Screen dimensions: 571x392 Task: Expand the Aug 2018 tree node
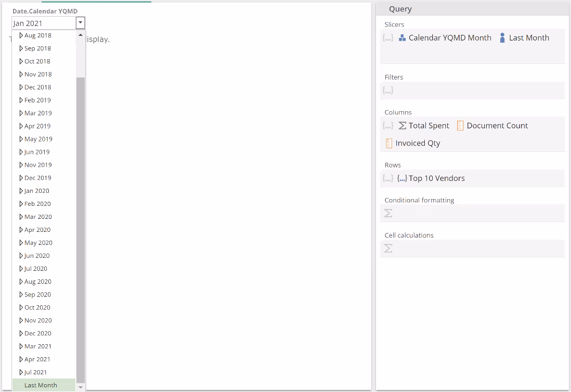[x=21, y=35]
